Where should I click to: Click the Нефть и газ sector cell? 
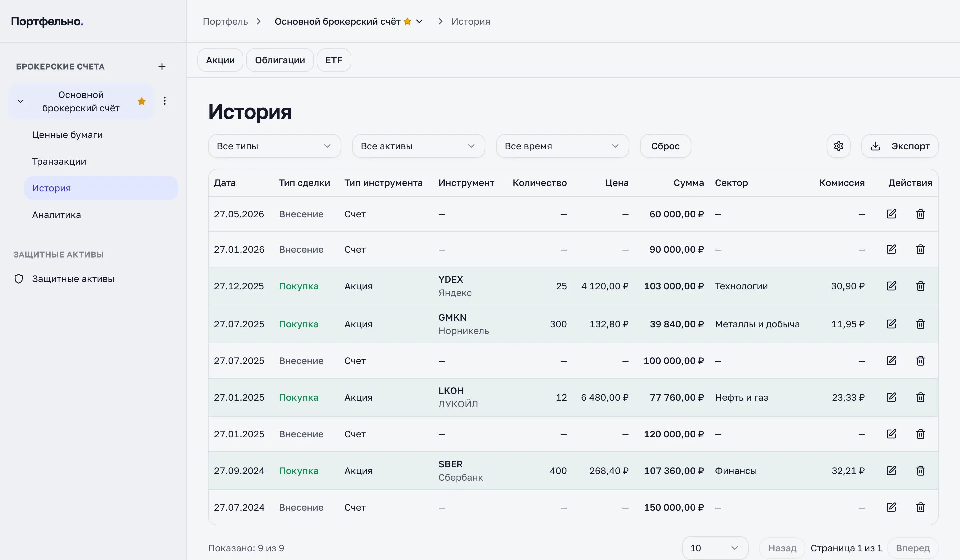click(741, 397)
